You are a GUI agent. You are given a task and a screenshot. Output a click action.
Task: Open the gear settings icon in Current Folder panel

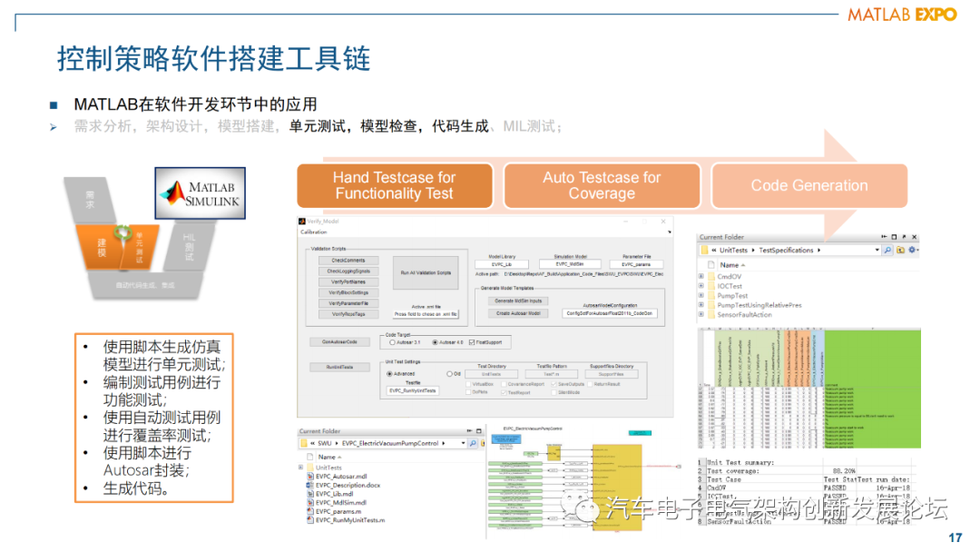click(x=912, y=251)
